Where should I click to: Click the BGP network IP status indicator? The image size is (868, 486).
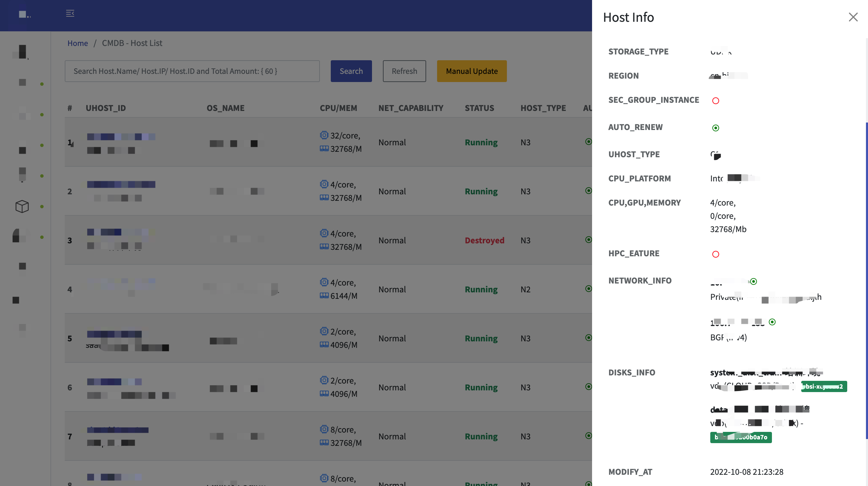click(x=772, y=322)
